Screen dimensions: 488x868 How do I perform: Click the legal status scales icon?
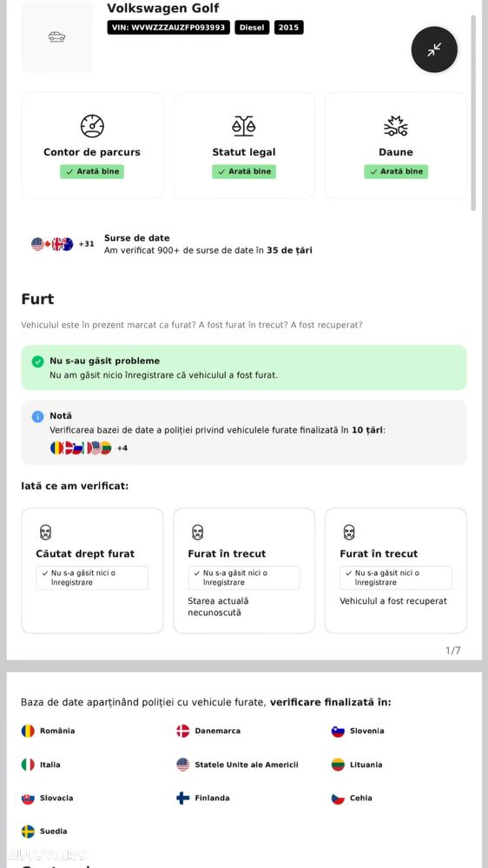[x=243, y=126]
